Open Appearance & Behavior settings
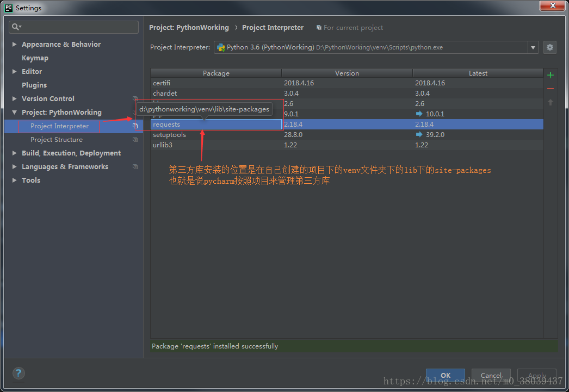 point(61,44)
